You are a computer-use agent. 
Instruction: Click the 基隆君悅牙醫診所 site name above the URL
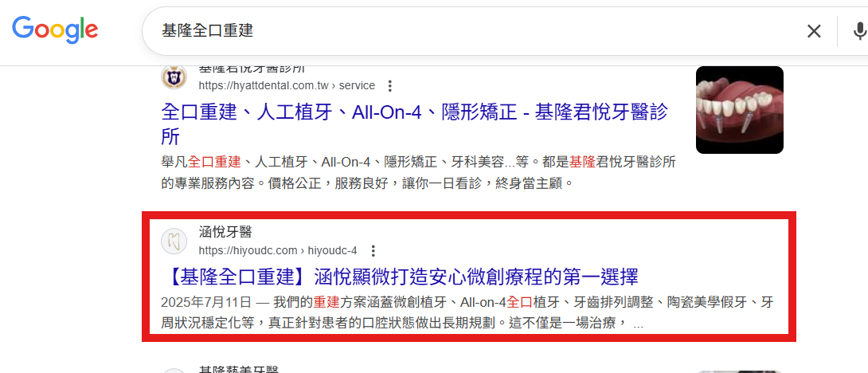(252, 70)
